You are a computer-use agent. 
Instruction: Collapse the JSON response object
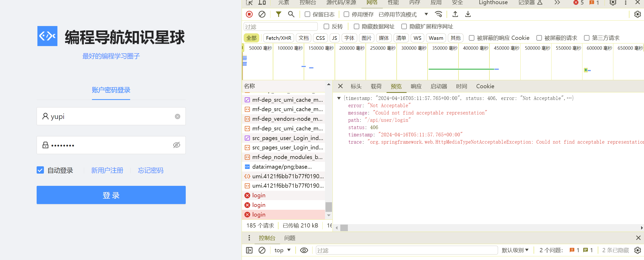pos(339,98)
